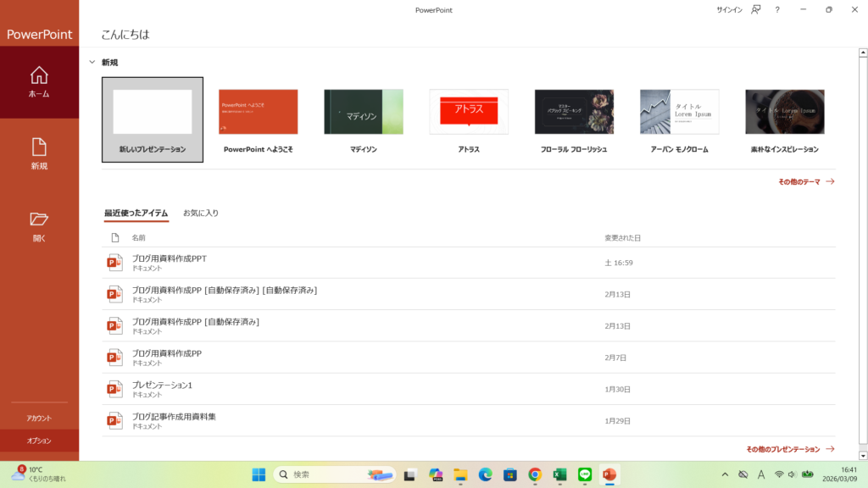Open Help with the question mark icon
The width and height of the screenshot is (868, 488).
tap(777, 10)
